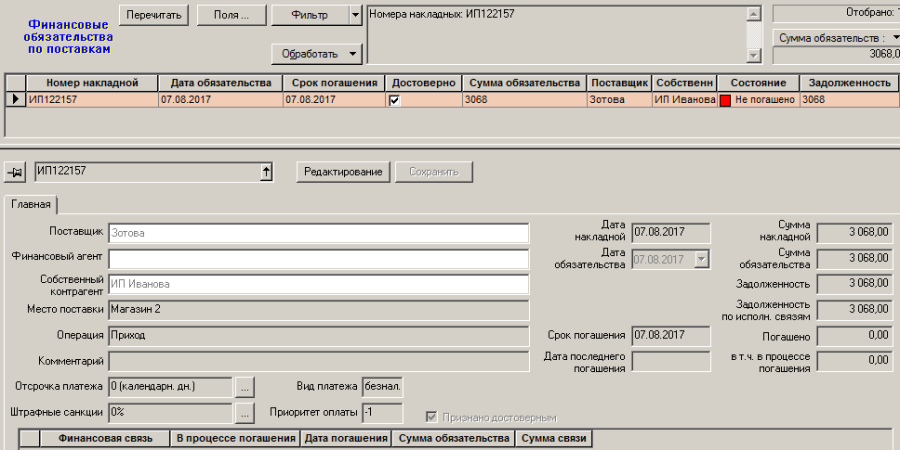Click the Финансовая связь column header
This screenshot has width=900, height=450.
pyautogui.click(x=105, y=439)
